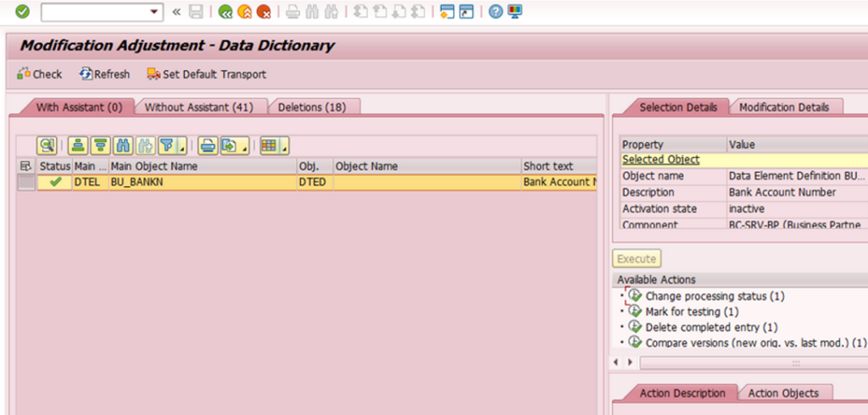This screenshot has height=415, width=868.
Task: Click the select-all rows corner icon
Action: 26,166
